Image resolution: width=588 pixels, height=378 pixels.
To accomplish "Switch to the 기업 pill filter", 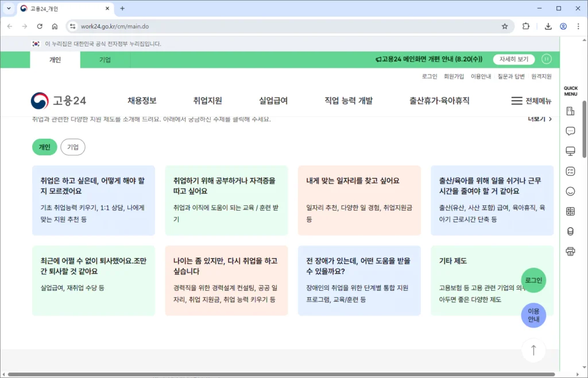I will point(72,147).
